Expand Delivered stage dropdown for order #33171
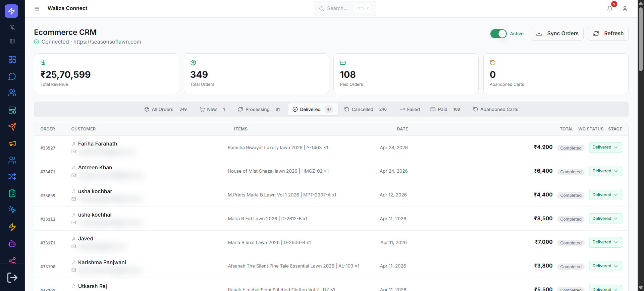 click(605, 242)
